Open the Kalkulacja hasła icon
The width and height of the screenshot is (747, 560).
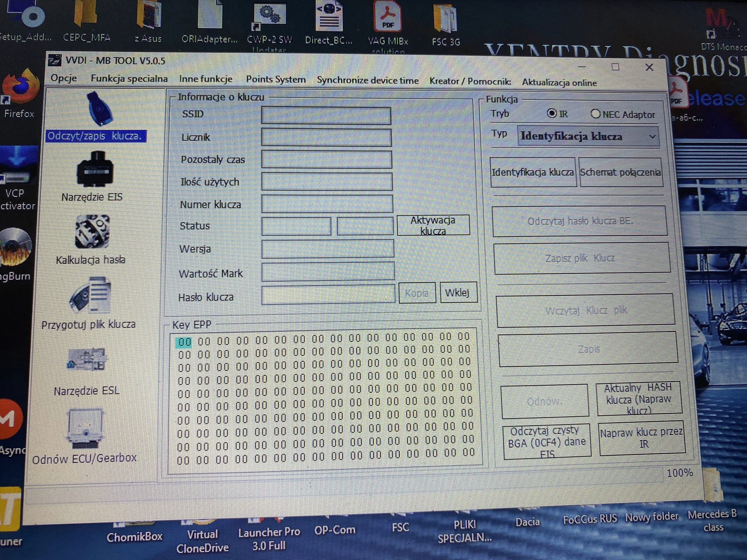[x=92, y=232]
